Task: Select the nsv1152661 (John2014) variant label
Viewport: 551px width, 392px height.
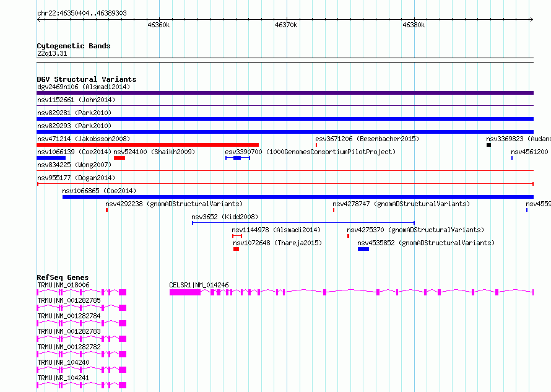Action: [76, 100]
